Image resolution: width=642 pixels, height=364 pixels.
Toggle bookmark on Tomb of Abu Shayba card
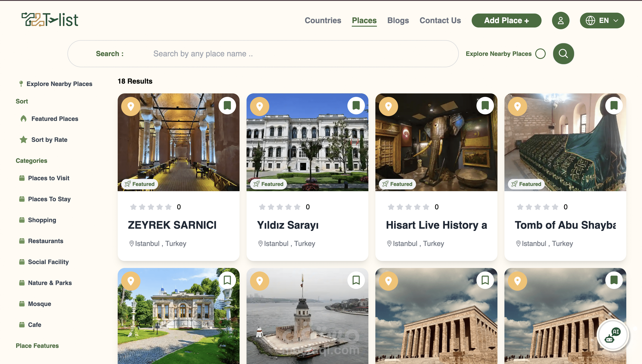click(614, 105)
